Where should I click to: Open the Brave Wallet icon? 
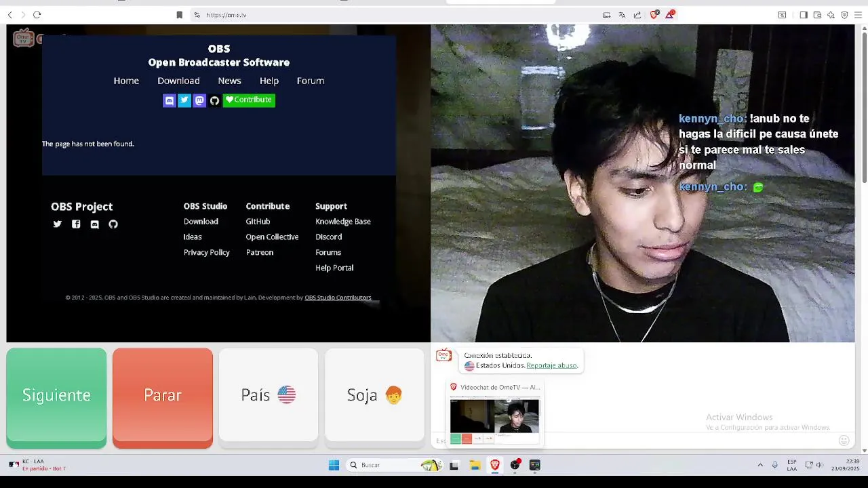click(x=817, y=15)
